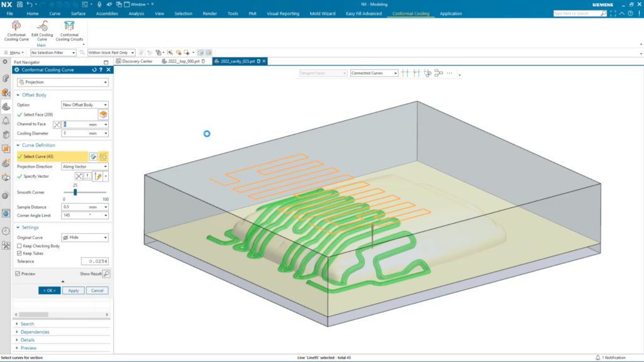Switch to the Easy Fill Advanced tab

pos(364,14)
